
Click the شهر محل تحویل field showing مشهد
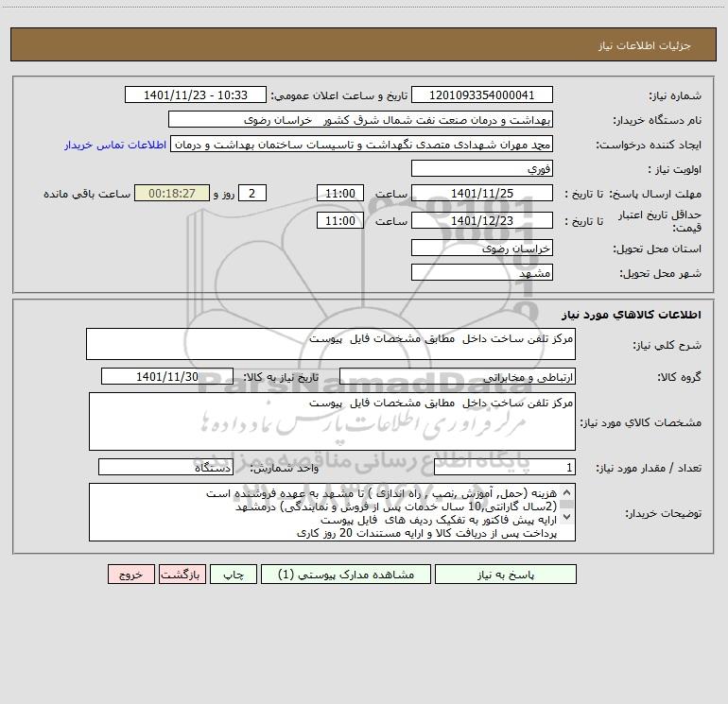pos(482,272)
